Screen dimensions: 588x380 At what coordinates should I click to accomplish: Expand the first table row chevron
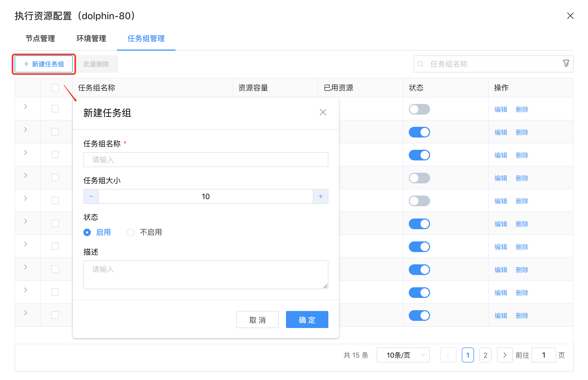pos(25,107)
